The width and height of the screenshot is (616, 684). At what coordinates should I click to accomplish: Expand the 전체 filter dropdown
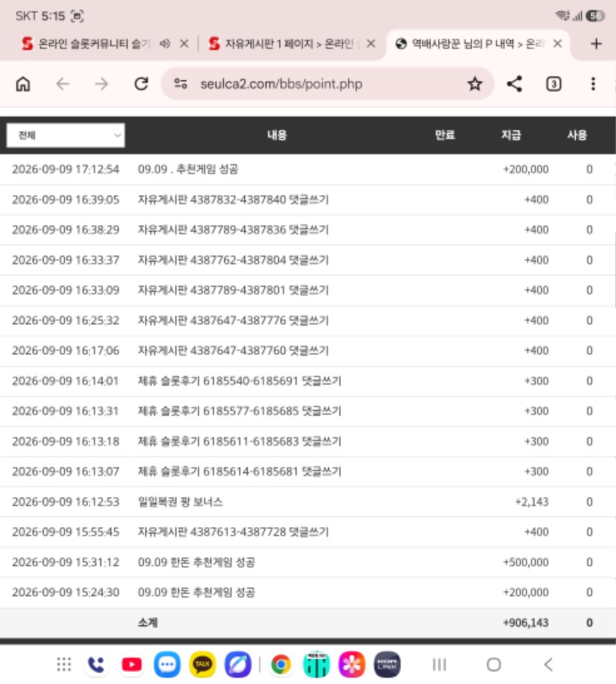[65, 136]
